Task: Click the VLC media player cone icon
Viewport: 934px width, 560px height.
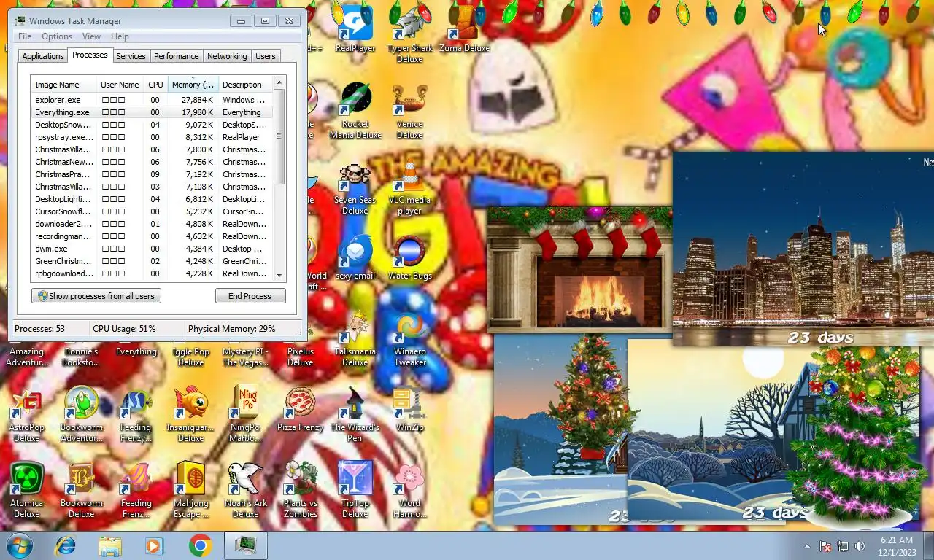Action: click(409, 186)
